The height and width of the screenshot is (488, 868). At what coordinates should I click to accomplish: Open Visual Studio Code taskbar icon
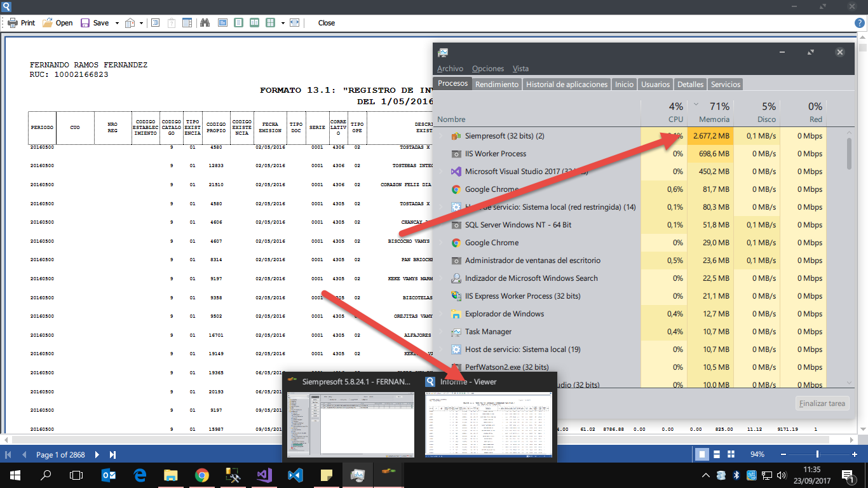[295, 475]
